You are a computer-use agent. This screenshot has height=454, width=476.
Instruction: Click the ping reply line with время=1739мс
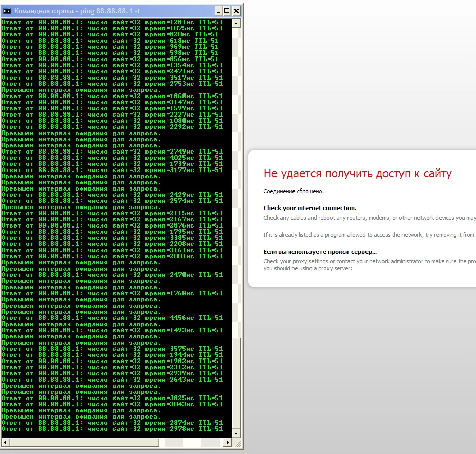point(112,164)
